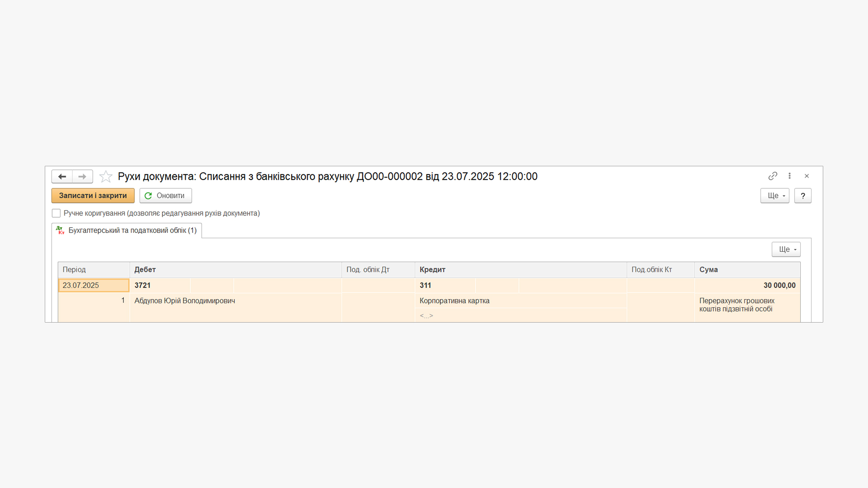Open the three-dot vertical menu
The width and height of the screenshot is (868, 488).
pyautogui.click(x=789, y=176)
